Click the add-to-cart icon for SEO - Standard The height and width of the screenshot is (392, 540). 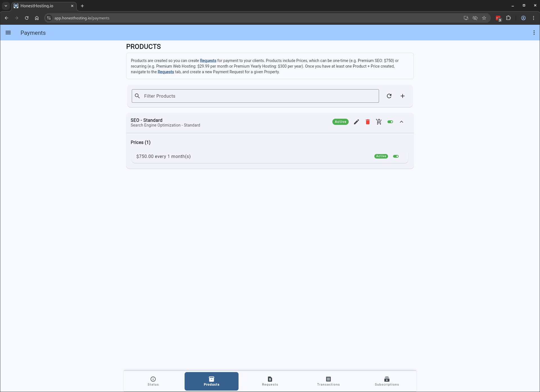[379, 122]
